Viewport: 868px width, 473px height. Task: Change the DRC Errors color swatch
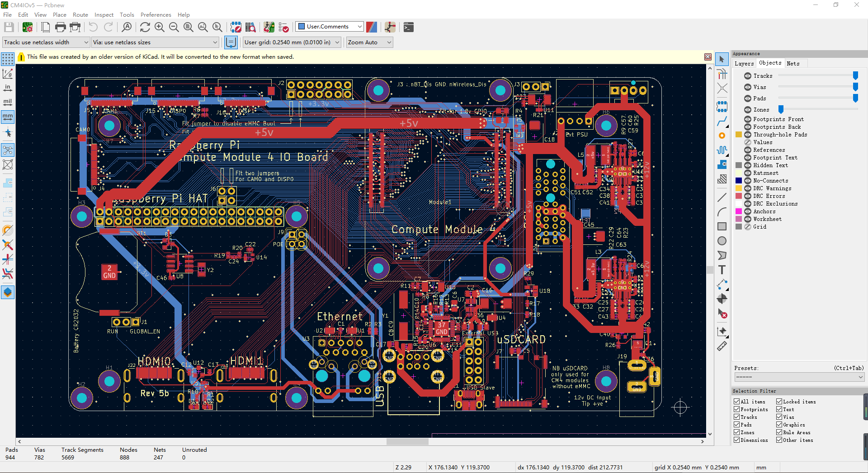coord(739,196)
